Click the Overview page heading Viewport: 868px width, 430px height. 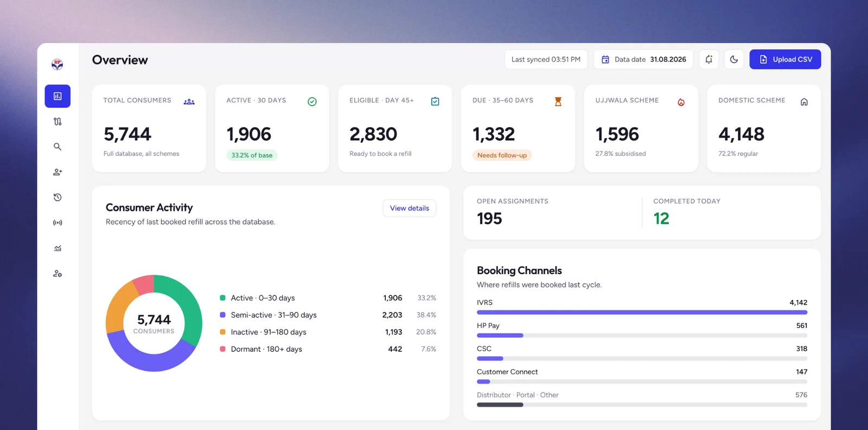[120, 60]
